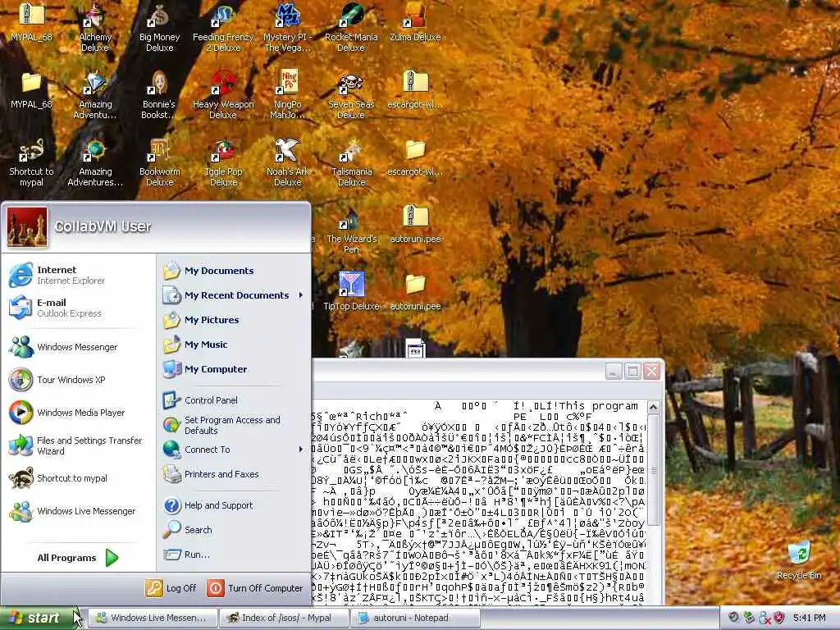
Task: Switch to autoruni Notepad taskbar button
Action: point(415,619)
